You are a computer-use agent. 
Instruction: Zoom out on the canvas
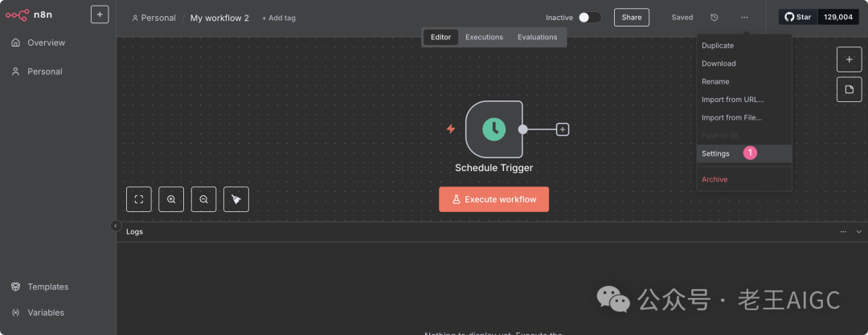pyautogui.click(x=203, y=199)
